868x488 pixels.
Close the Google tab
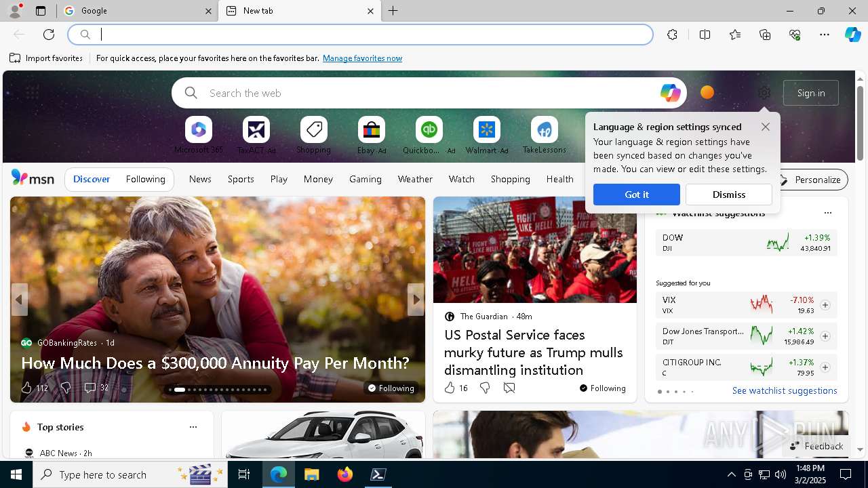click(208, 11)
